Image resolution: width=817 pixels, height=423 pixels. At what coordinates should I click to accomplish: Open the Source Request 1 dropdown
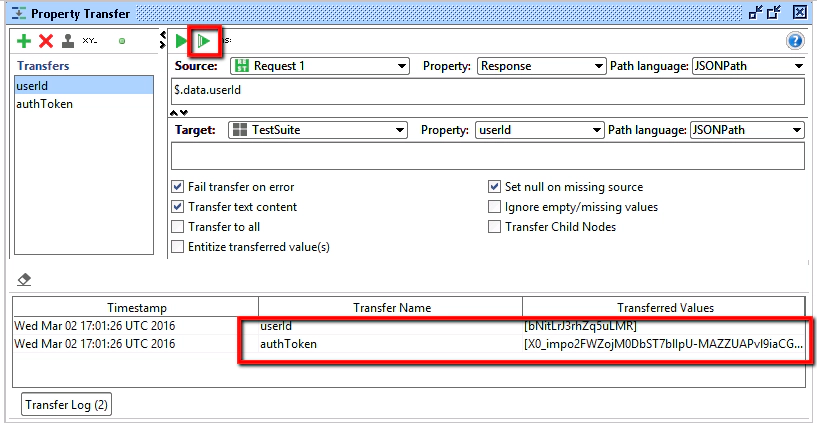(319, 66)
